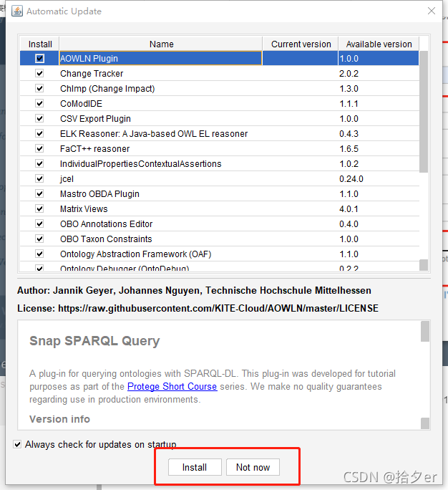Viewport: 448px width, 490px height.
Task: Click the Install column header
Action: 39,44
